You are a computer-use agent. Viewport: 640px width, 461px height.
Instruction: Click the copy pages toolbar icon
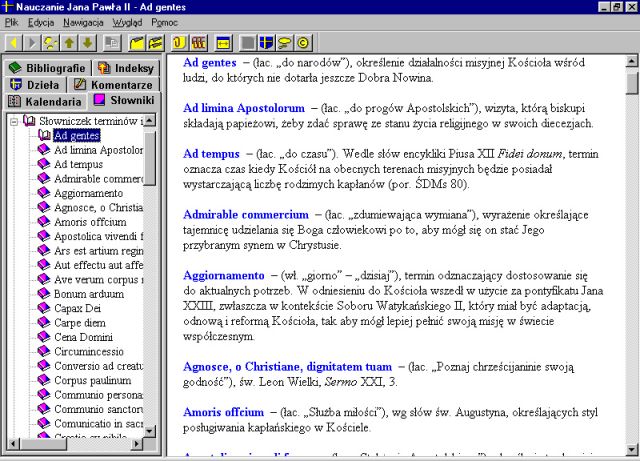click(111, 42)
